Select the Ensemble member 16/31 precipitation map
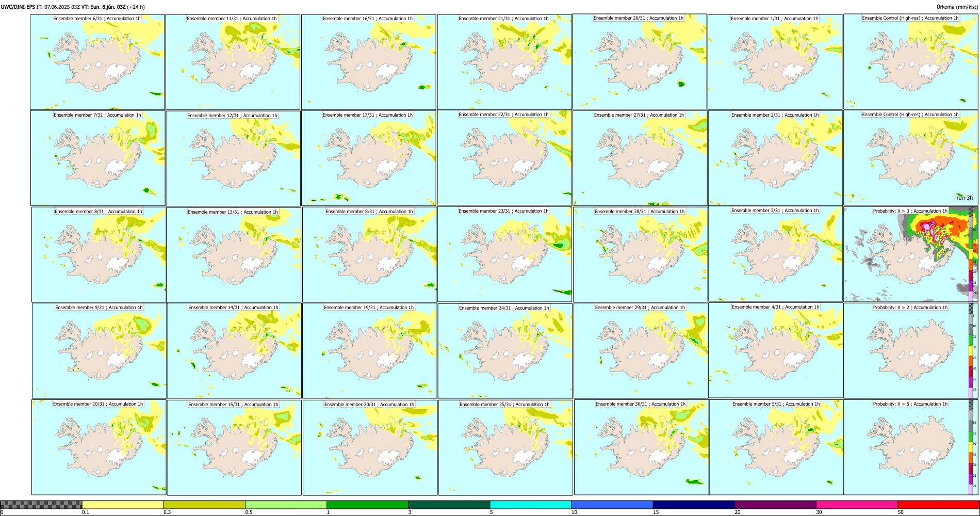 369,62
